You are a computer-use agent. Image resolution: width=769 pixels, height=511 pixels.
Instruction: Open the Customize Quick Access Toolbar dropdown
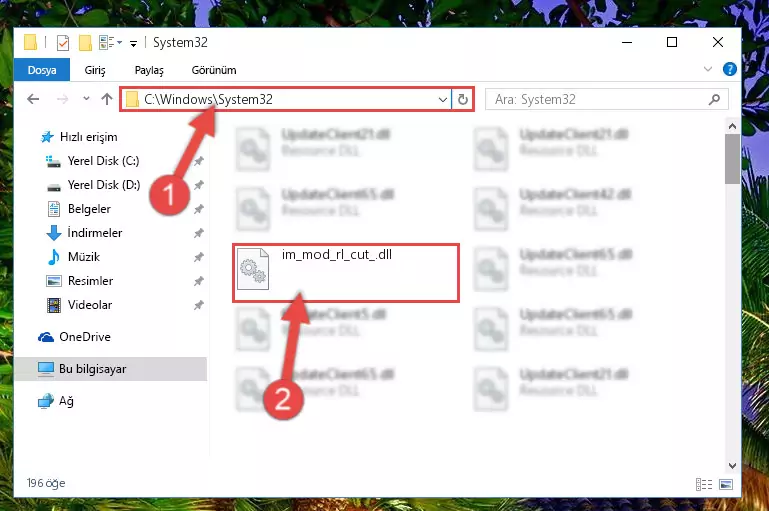pos(133,44)
